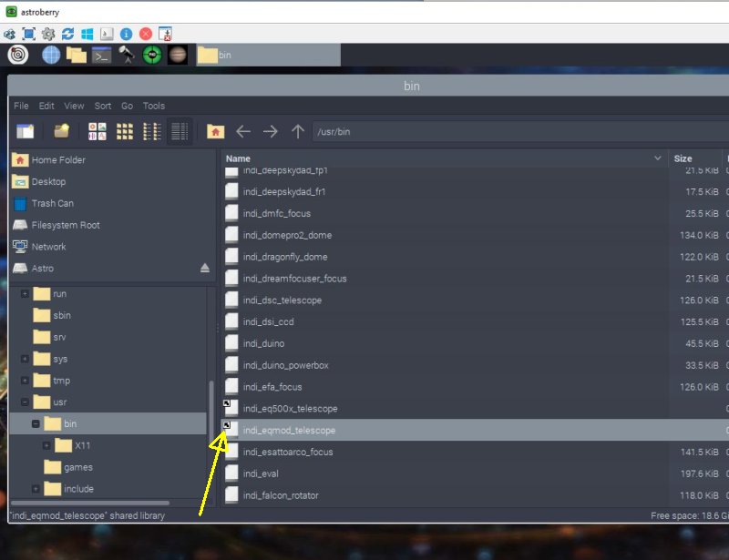The width and height of the screenshot is (729, 560).
Task: Launch the web browser globe icon
Action: pyautogui.click(x=51, y=55)
